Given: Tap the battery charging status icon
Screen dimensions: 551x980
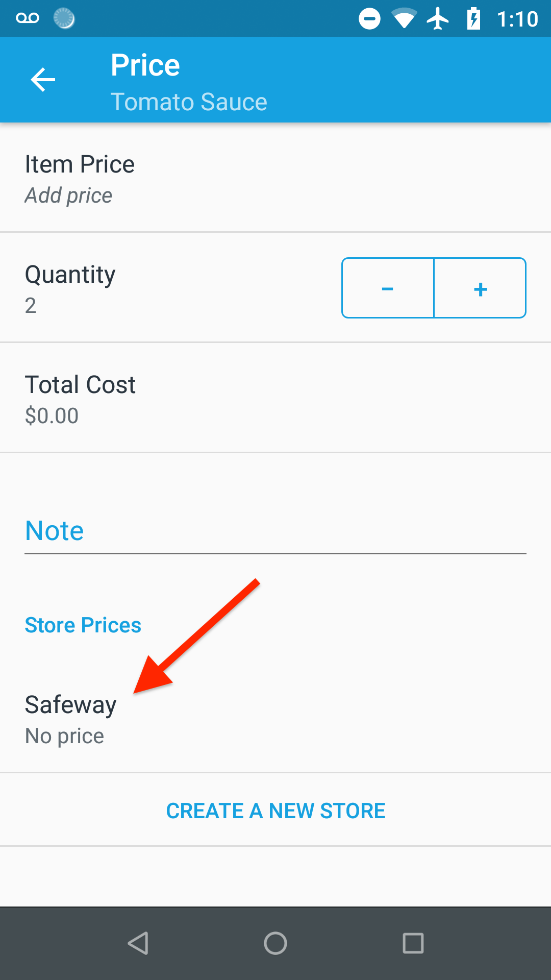Looking at the screenshot, I should tap(473, 19).
